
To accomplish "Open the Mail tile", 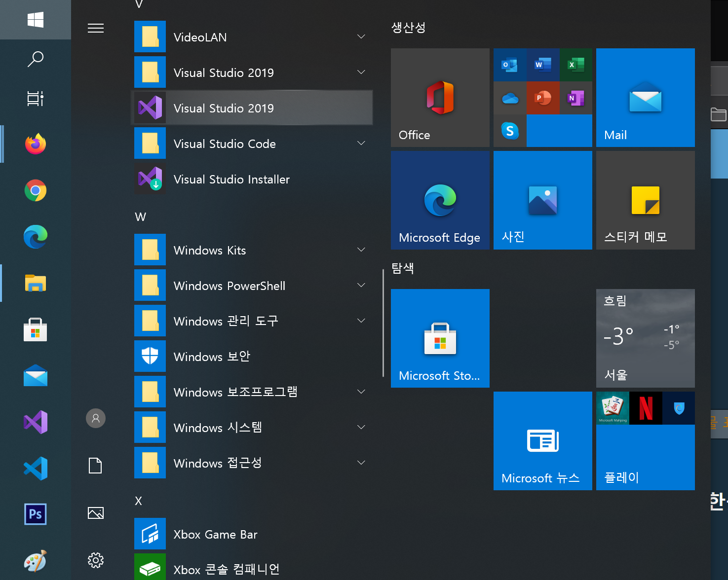I will [646, 98].
